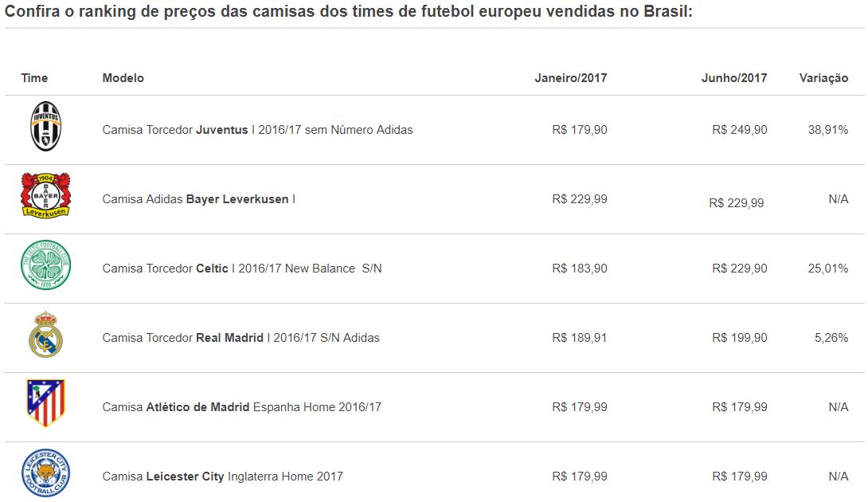Click the Bayer Leverkusen crest

point(45,195)
